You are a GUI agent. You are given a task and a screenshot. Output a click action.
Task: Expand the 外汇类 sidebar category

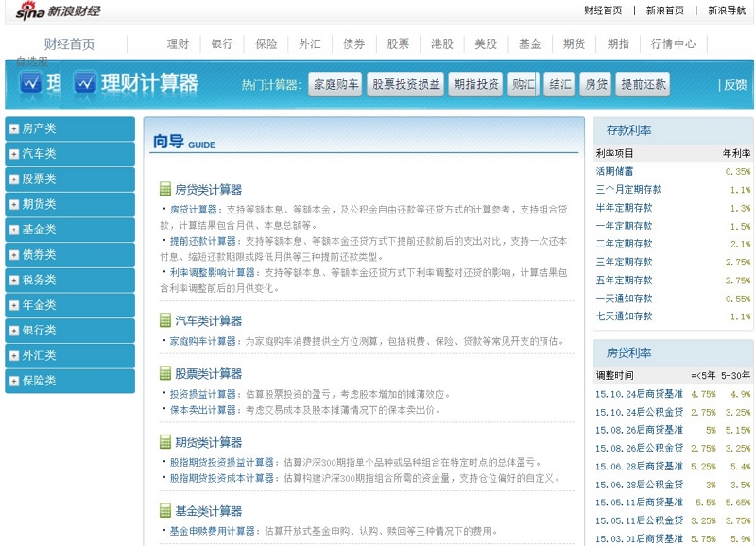pyautogui.click(x=13, y=356)
